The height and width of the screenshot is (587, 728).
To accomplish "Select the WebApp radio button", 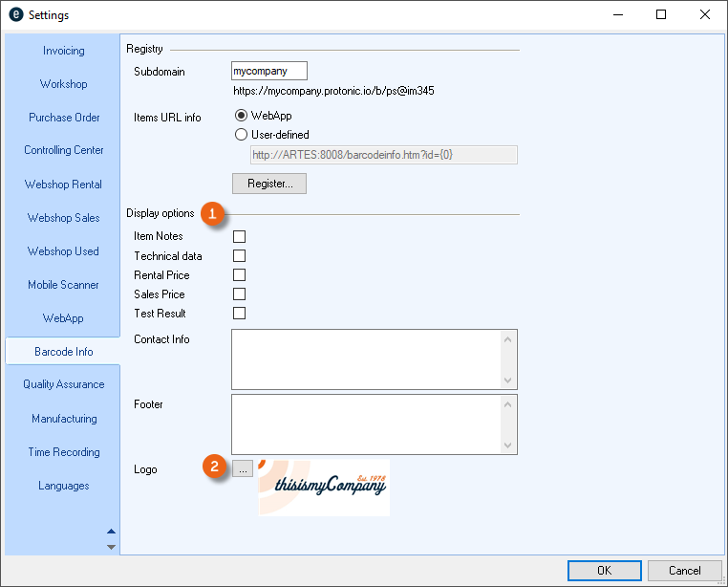I will pos(241,117).
